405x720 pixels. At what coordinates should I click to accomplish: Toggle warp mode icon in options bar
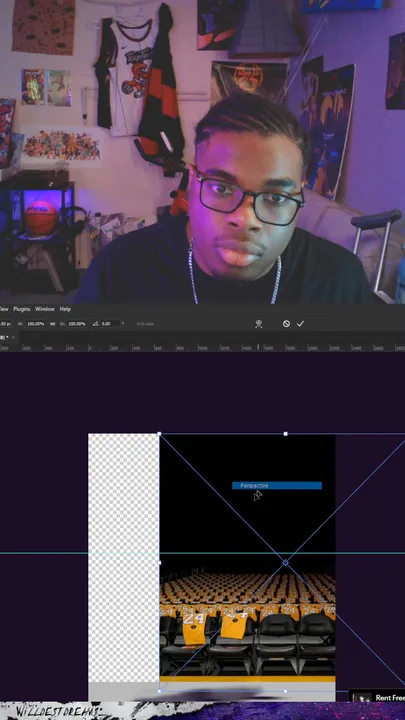click(259, 324)
